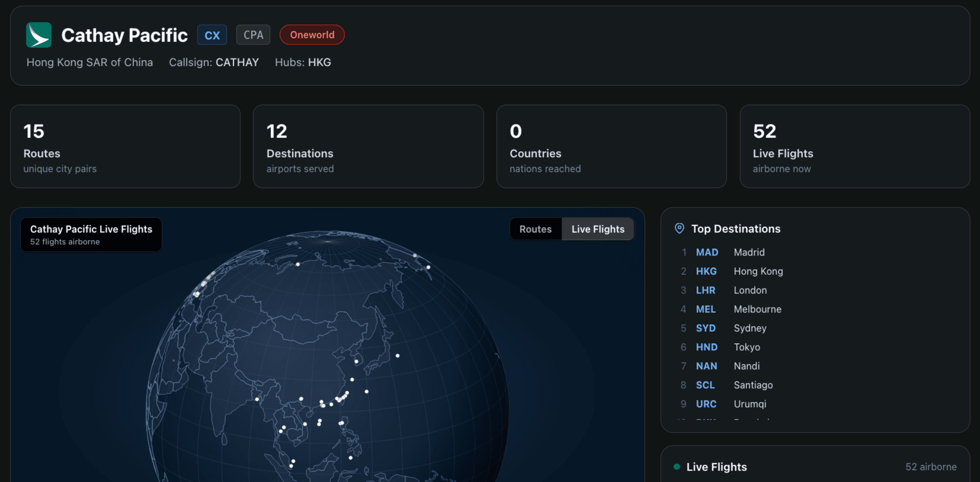Click the 52 Live Flights stat card
The image size is (980, 482).
coord(854,147)
